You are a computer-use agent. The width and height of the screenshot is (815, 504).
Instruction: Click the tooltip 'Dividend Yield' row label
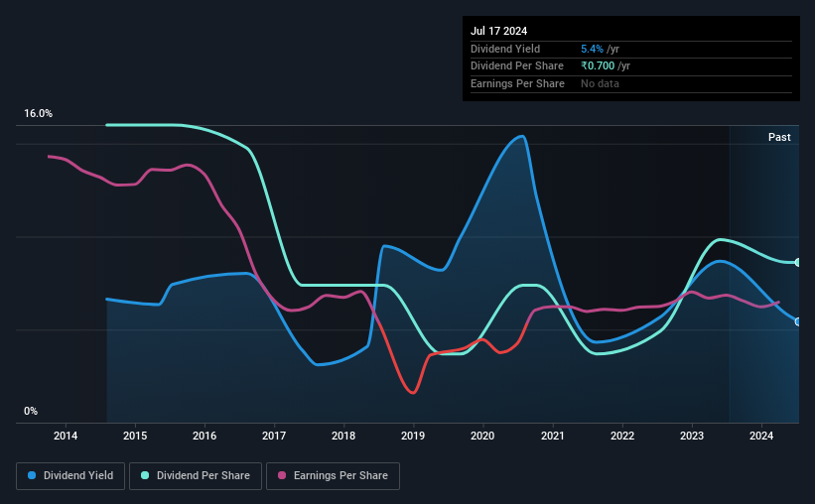(505, 49)
